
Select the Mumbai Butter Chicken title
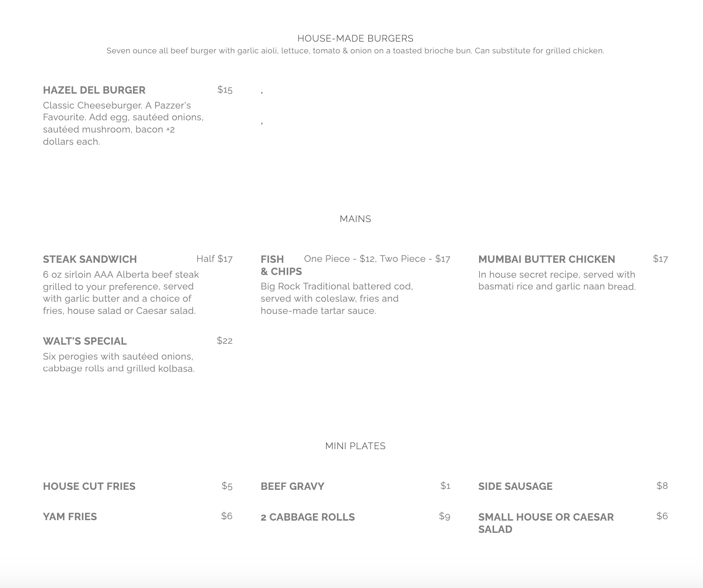pyautogui.click(x=546, y=259)
